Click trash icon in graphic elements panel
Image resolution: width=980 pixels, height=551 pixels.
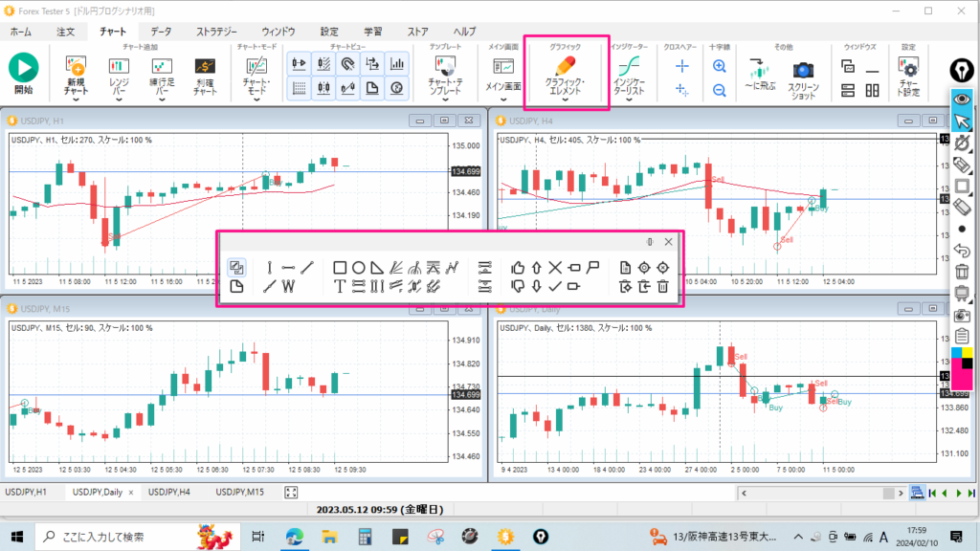(663, 287)
